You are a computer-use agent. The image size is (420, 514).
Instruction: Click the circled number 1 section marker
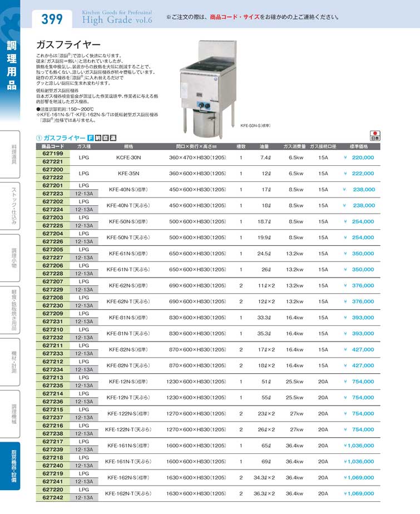click(39, 138)
